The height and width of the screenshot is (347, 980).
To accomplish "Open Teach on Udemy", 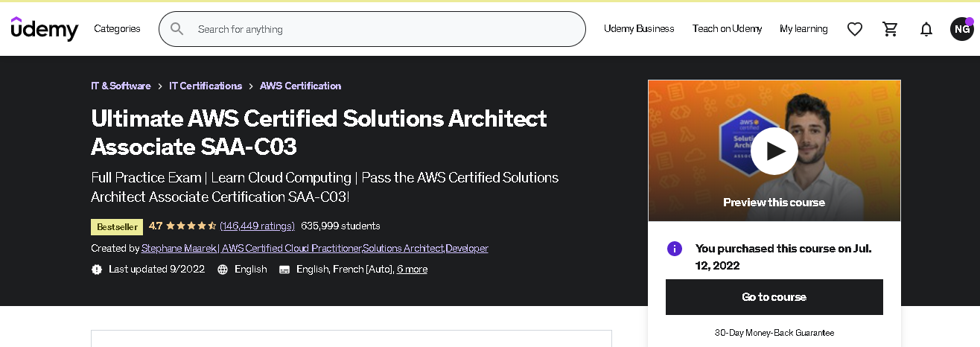I will pos(727,29).
